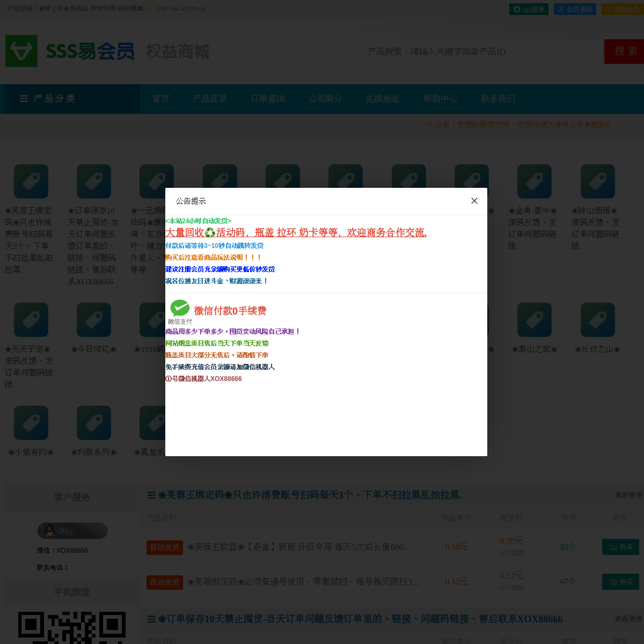Click the QQ contact button in 客户服务
Viewport: 644px width, 644px height.
coord(72,531)
